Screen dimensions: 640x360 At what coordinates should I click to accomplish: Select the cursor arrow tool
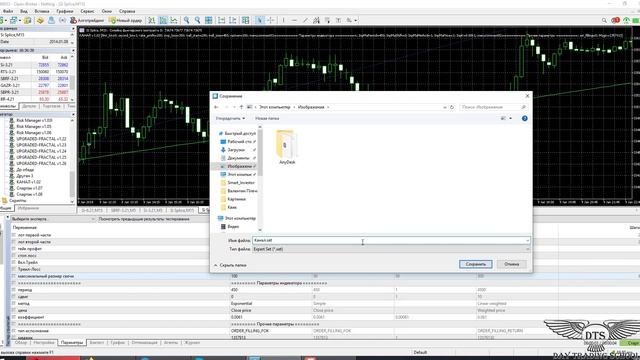[x=260, y=20]
